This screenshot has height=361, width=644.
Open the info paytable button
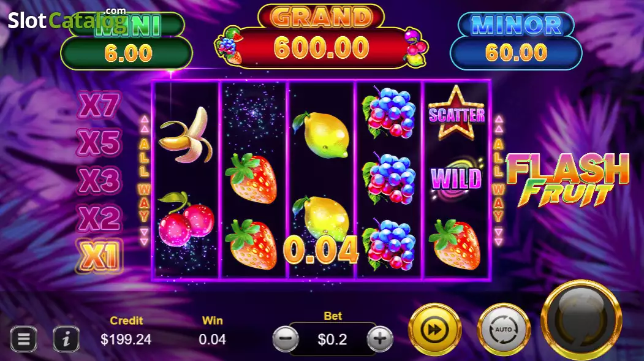tap(66, 339)
